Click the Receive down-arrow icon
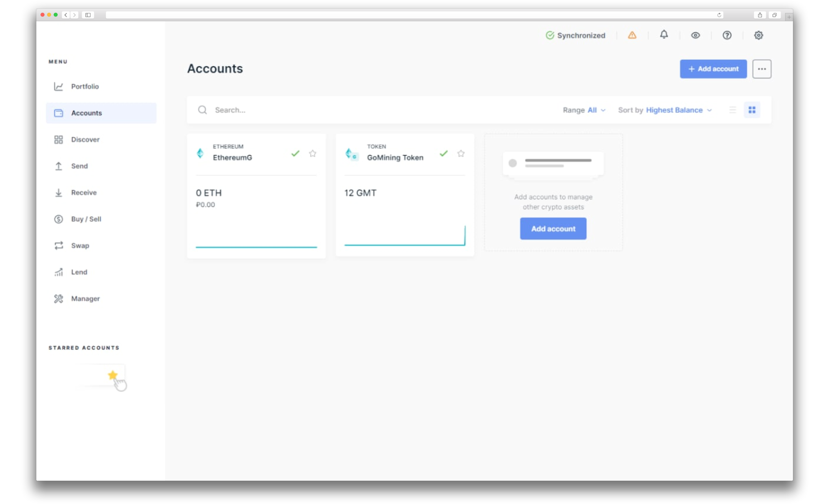Screen dimensions: 830x504 [x=58, y=193]
